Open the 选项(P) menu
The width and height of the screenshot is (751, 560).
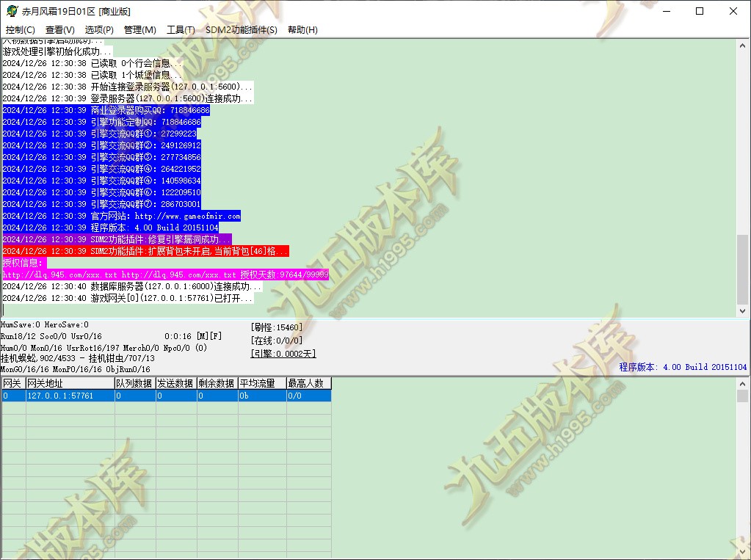pos(99,29)
